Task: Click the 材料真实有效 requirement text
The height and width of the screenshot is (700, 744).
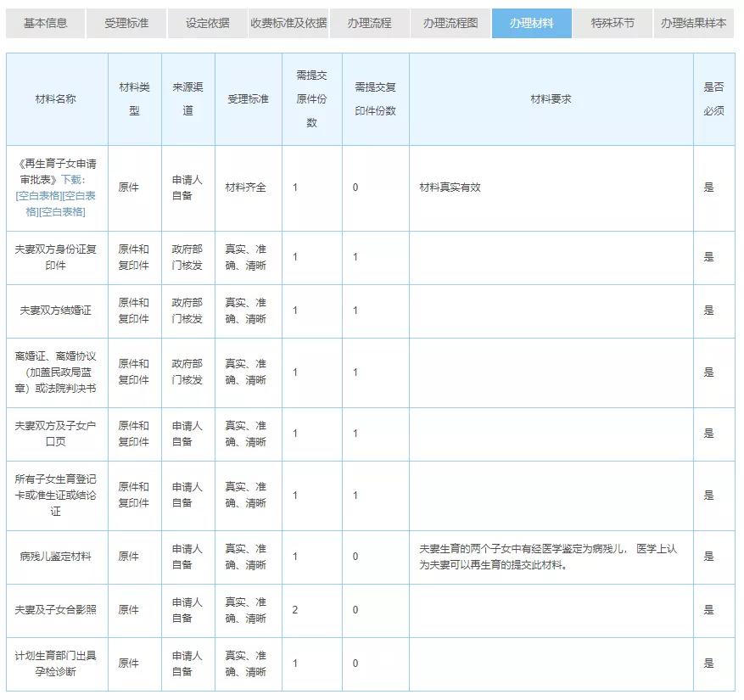Action: pyautogui.click(x=450, y=188)
